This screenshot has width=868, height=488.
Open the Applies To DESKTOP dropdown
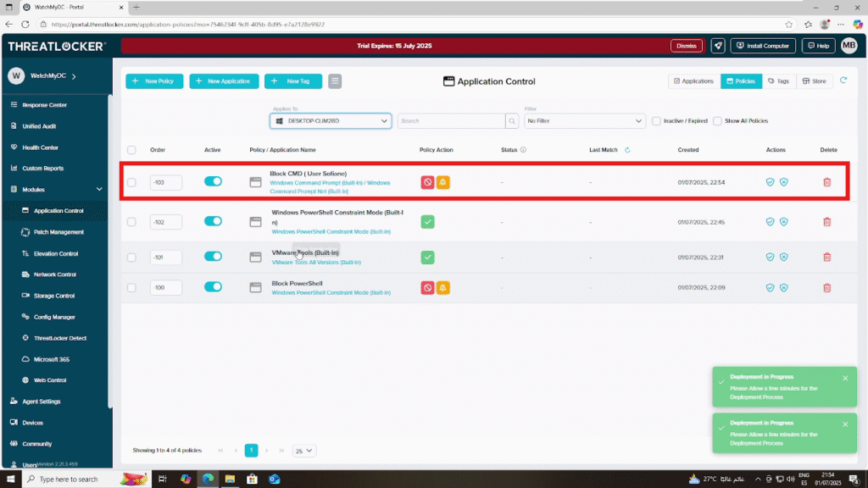point(331,120)
